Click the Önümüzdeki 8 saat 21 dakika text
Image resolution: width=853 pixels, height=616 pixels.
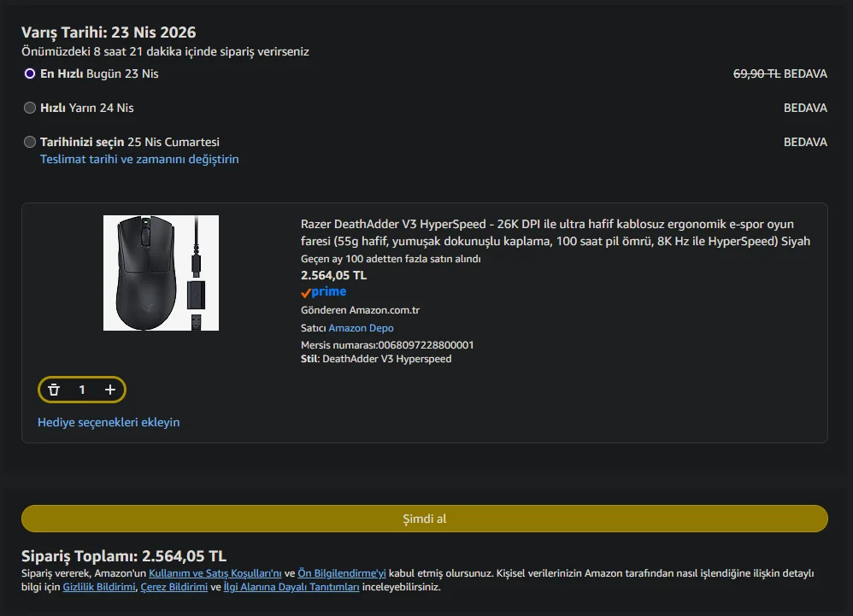point(165,51)
